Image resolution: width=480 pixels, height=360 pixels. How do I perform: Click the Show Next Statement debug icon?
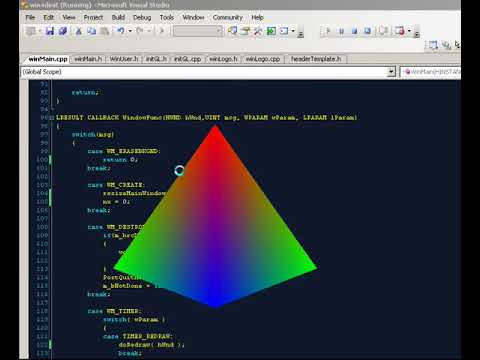(383, 31)
